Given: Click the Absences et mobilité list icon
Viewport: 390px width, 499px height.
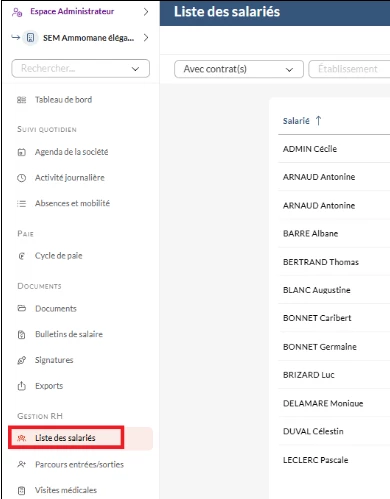Looking at the screenshot, I should coord(21,203).
